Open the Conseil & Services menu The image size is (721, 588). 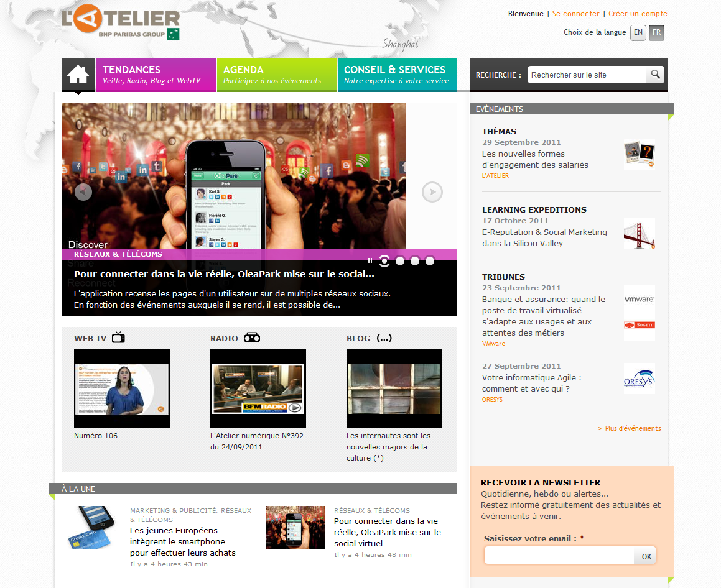pos(398,75)
